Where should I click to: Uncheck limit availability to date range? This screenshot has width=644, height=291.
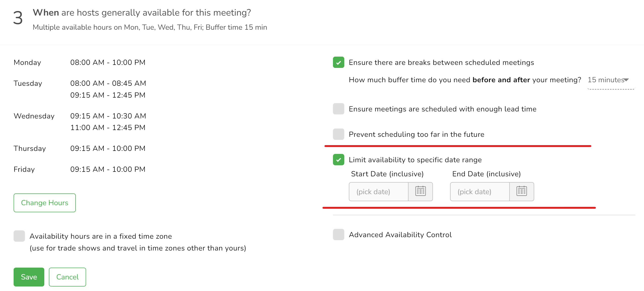[338, 160]
